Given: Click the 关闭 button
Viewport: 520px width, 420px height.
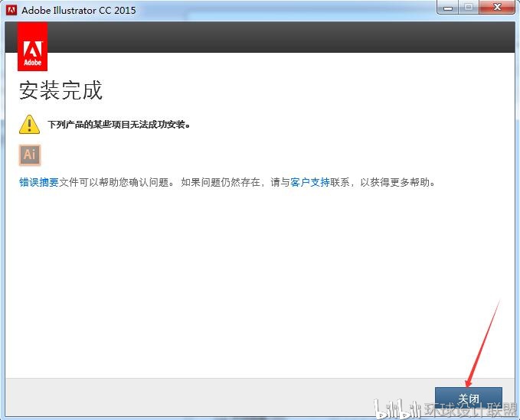Looking at the screenshot, I should point(468,399).
